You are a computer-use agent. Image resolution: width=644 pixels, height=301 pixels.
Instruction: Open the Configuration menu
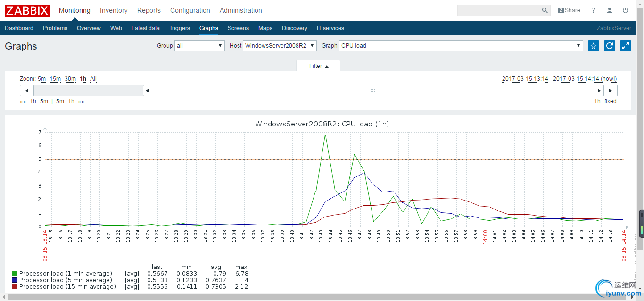pyautogui.click(x=190, y=10)
